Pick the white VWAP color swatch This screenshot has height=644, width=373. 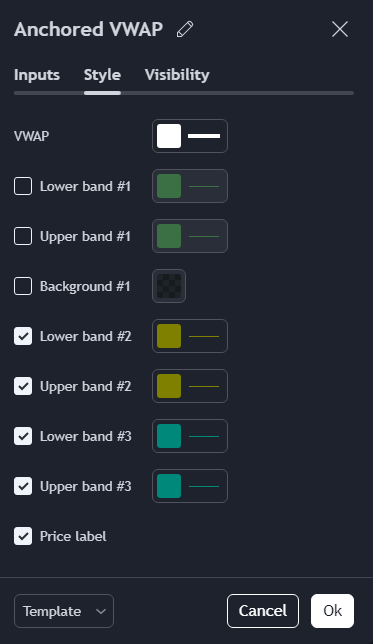pyautogui.click(x=169, y=136)
